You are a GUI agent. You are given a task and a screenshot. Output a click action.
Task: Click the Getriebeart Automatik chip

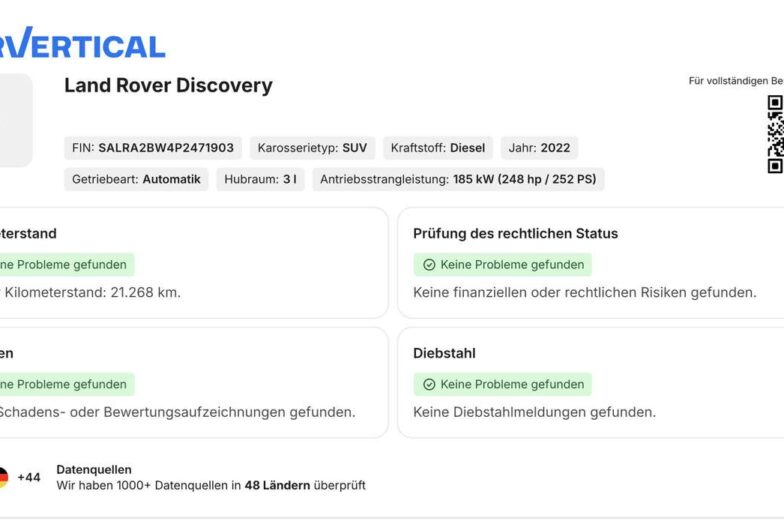coord(136,180)
